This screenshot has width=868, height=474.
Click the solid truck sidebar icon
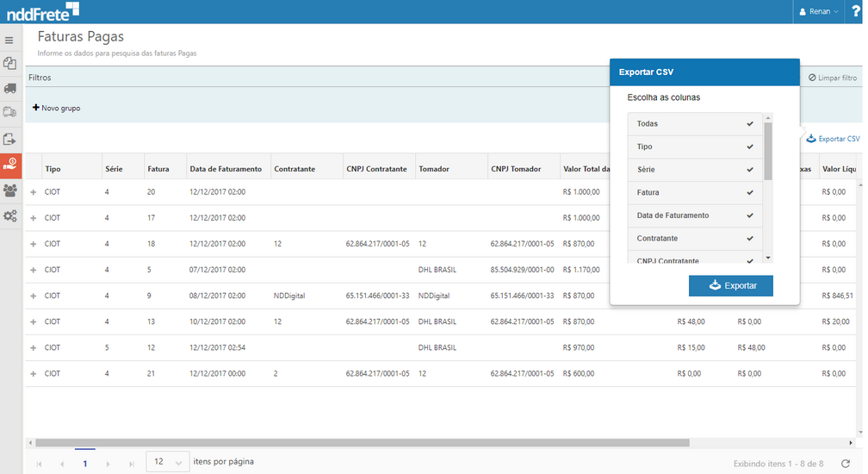[x=9, y=88]
